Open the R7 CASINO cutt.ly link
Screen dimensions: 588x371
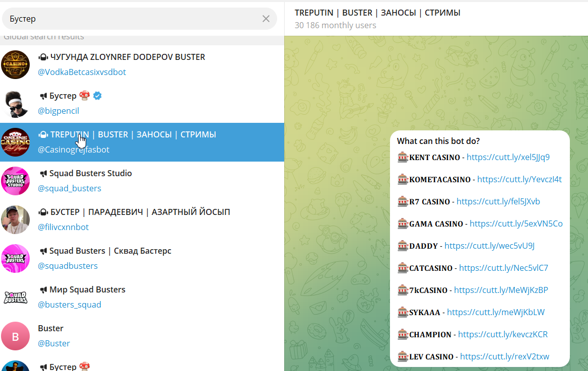coord(498,201)
